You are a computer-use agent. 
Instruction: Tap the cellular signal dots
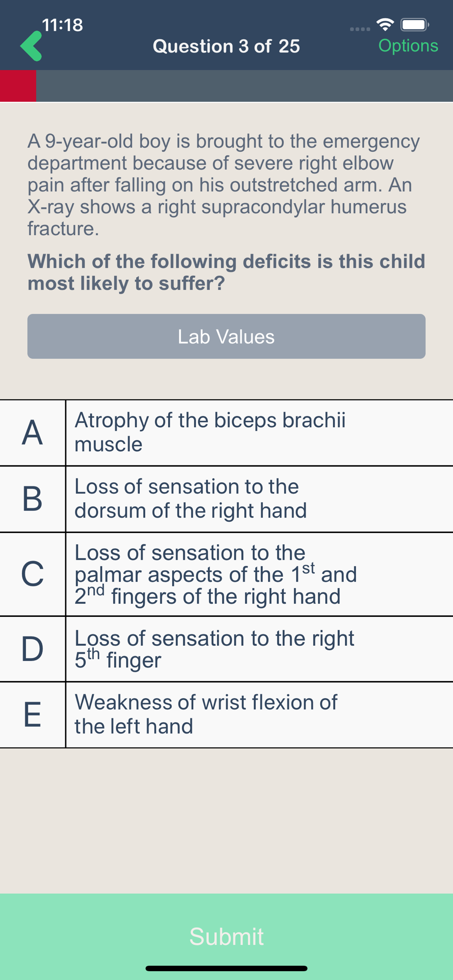(x=360, y=29)
